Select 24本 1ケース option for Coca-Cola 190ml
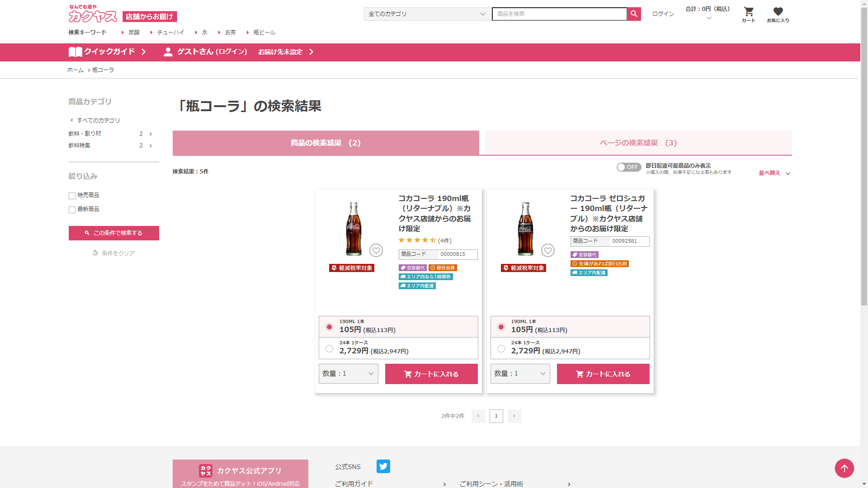The height and width of the screenshot is (488, 868). (329, 348)
